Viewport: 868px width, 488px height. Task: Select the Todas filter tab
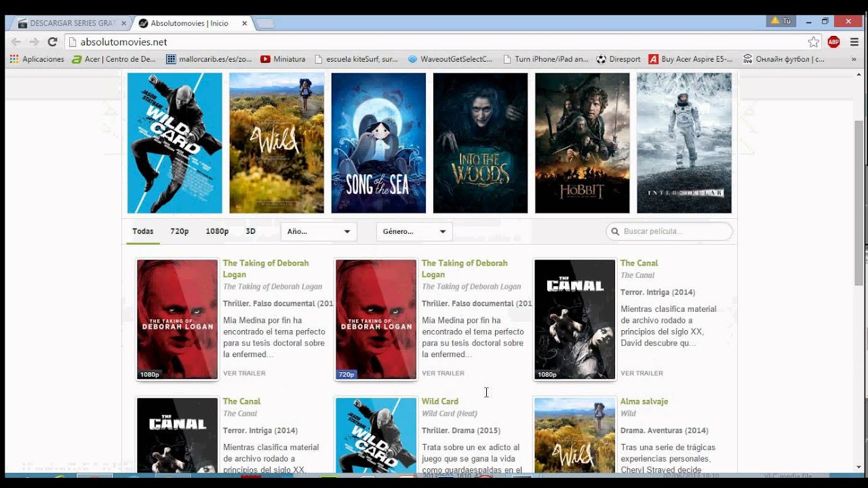(x=143, y=231)
